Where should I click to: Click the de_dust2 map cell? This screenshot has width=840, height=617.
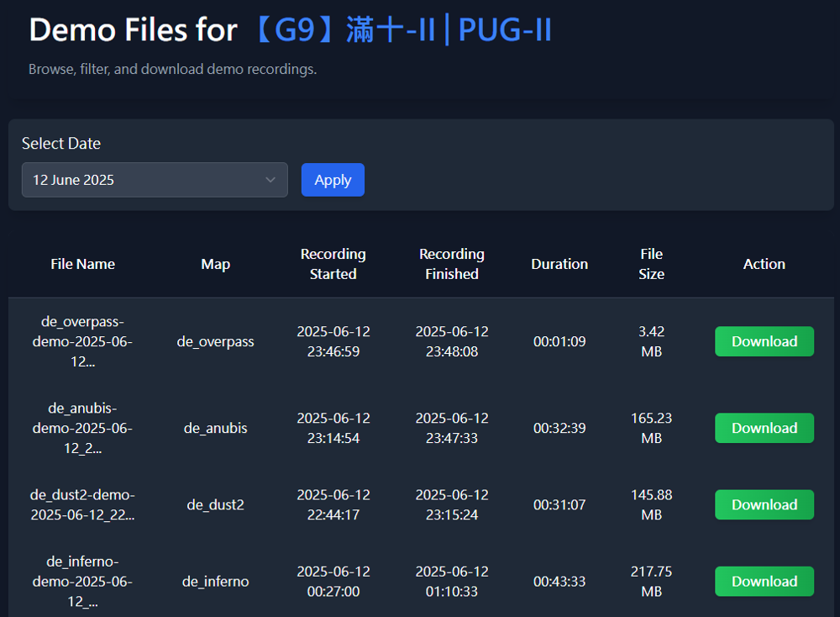(x=215, y=504)
